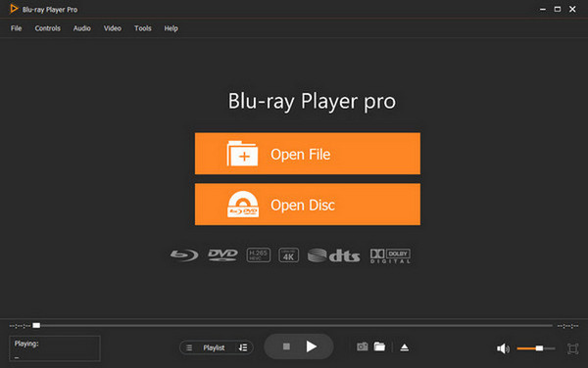Click the seek bar handle
This screenshot has width=588, height=368.
(x=36, y=325)
